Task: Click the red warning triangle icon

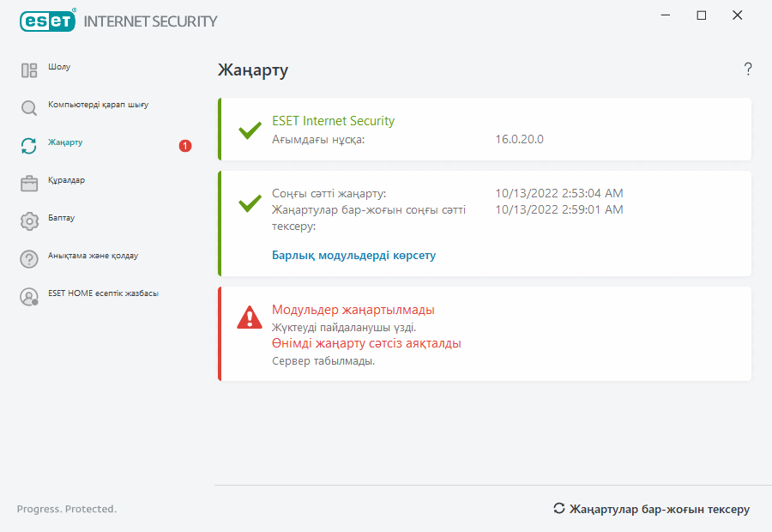Action: (x=250, y=317)
